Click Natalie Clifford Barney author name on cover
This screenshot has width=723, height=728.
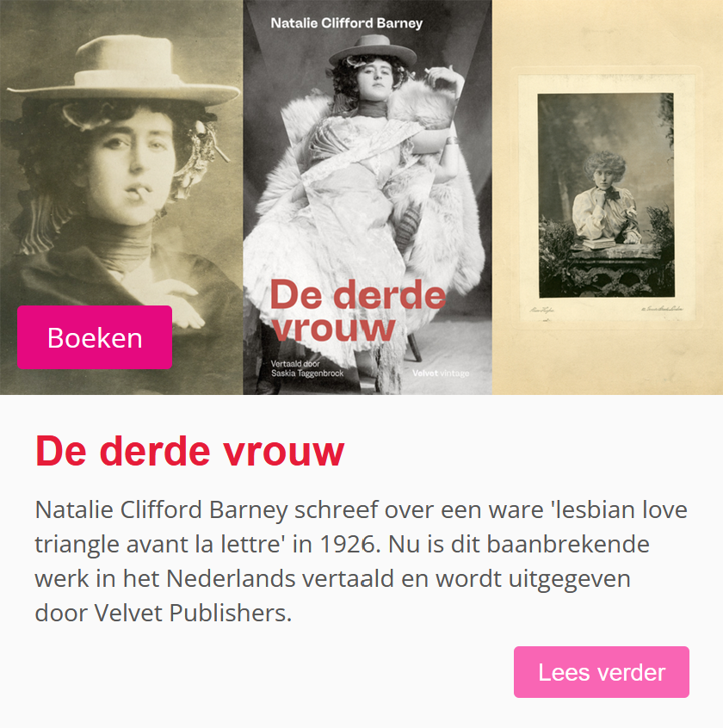point(347,23)
